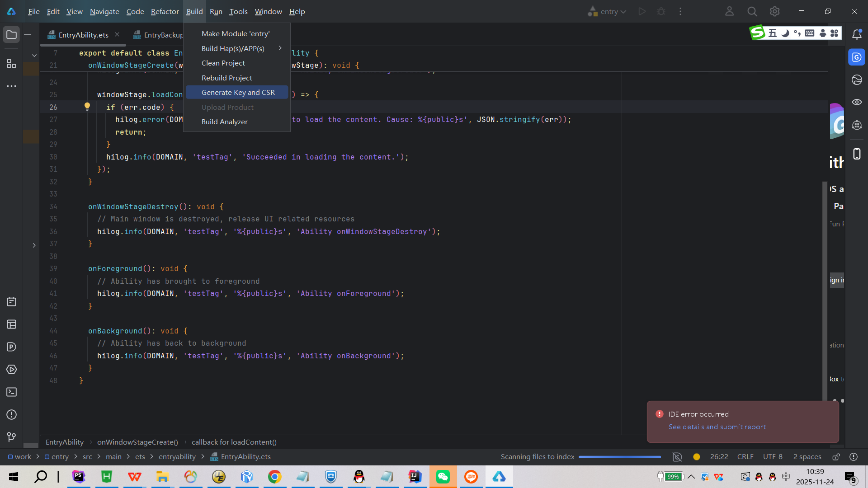Click the Scanning files progress bar
868x488 pixels.
[x=619, y=457]
